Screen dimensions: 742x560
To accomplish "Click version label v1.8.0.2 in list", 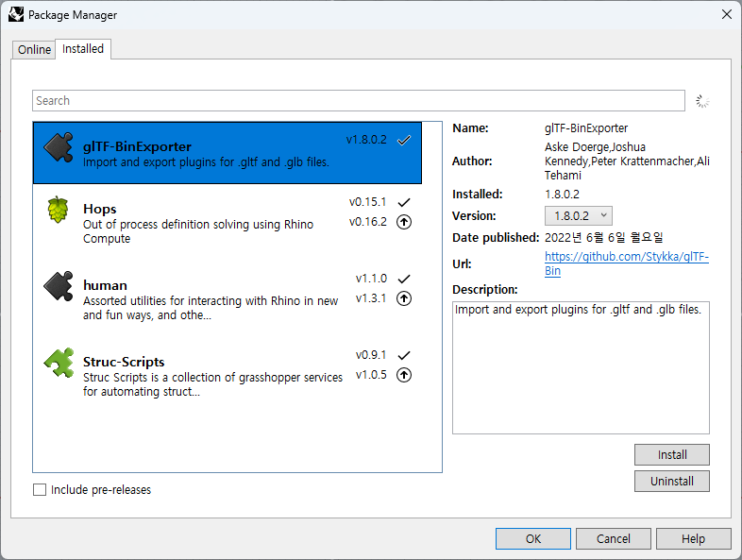I will point(366,140).
